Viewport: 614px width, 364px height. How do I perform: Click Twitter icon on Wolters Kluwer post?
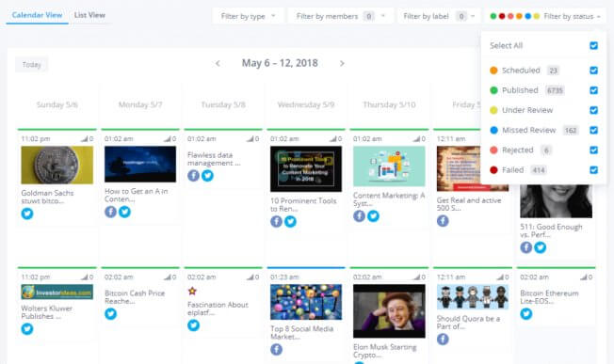pos(27,329)
